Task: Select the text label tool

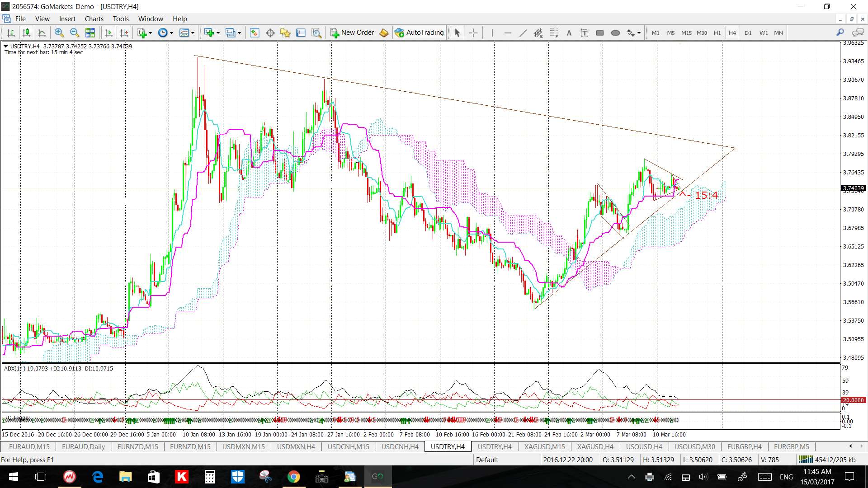Action: 584,33
